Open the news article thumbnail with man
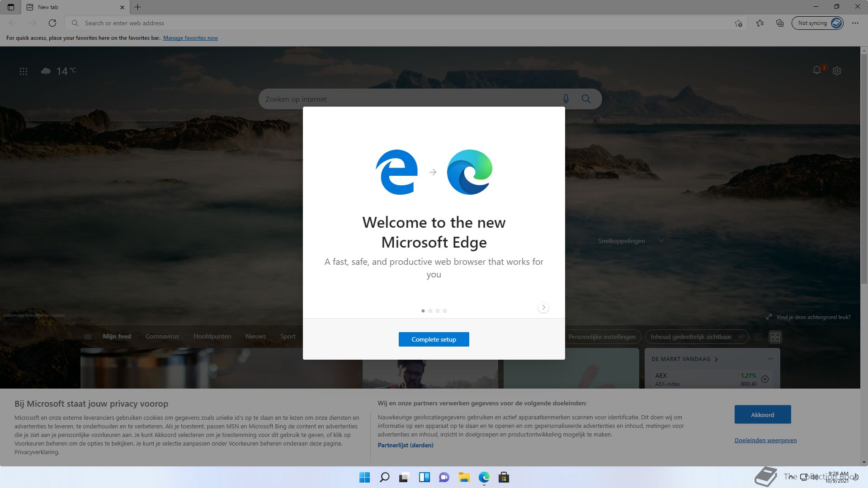868x488 pixels. pyautogui.click(x=430, y=374)
